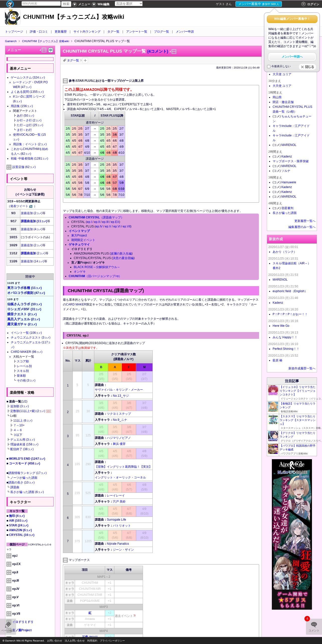Collapse the page title section minus icon
The width and height of the screenshot is (322, 644).
(x=174, y=51)
